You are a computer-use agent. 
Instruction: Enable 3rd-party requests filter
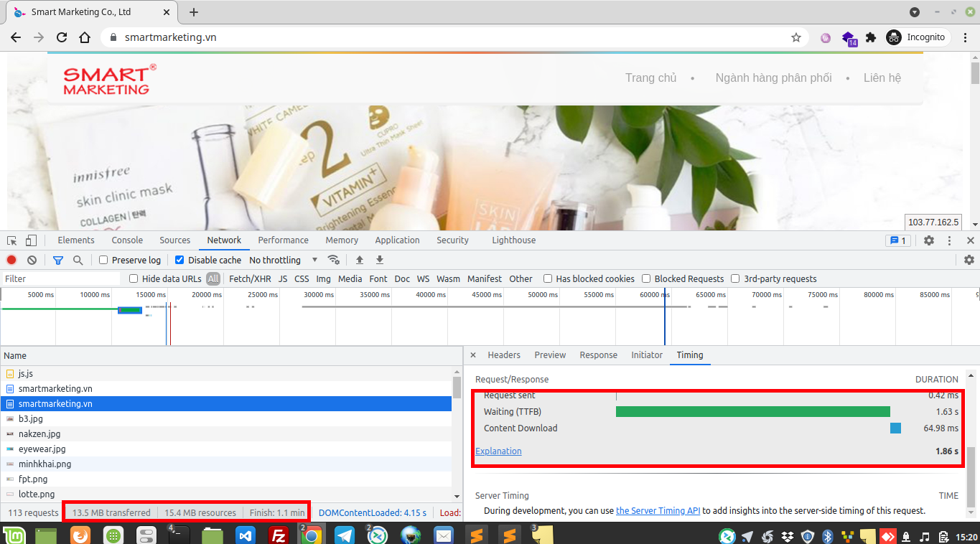735,278
